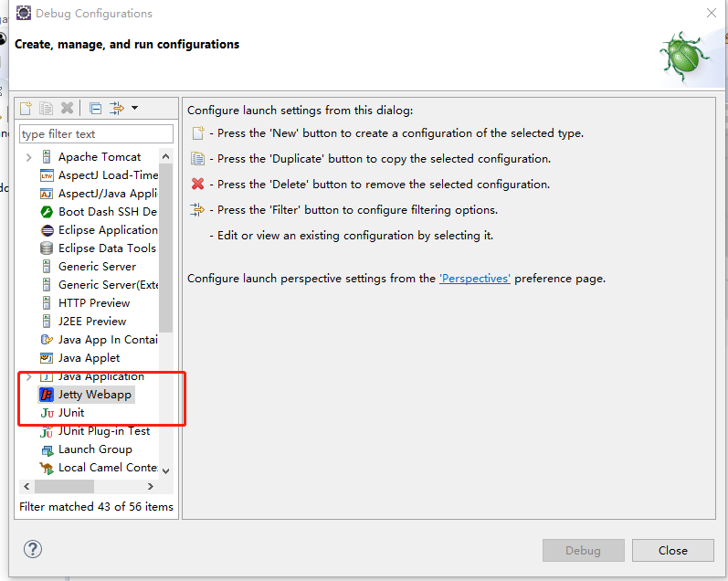Select the Generic Server(Ext icon

(47, 285)
